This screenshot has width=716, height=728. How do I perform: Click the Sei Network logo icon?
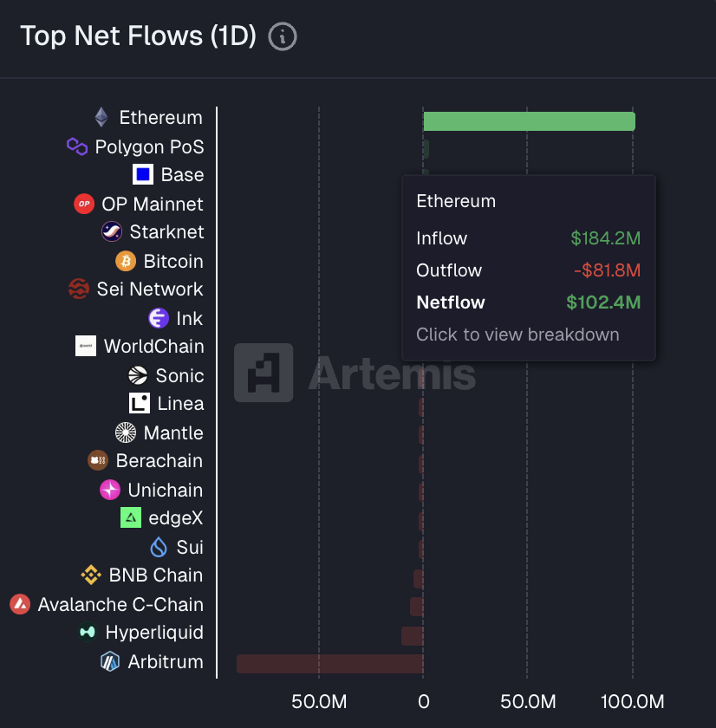79,289
